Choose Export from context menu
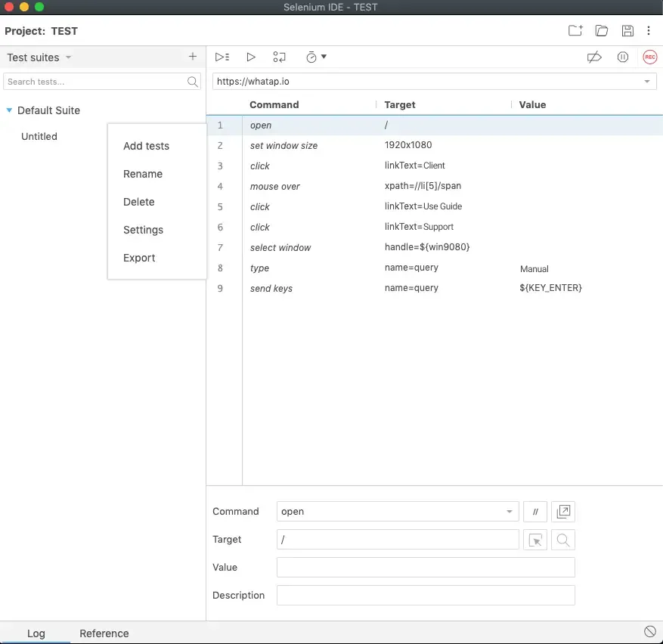Image resolution: width=663 pixels, height=644 pixels. point(139,258)
